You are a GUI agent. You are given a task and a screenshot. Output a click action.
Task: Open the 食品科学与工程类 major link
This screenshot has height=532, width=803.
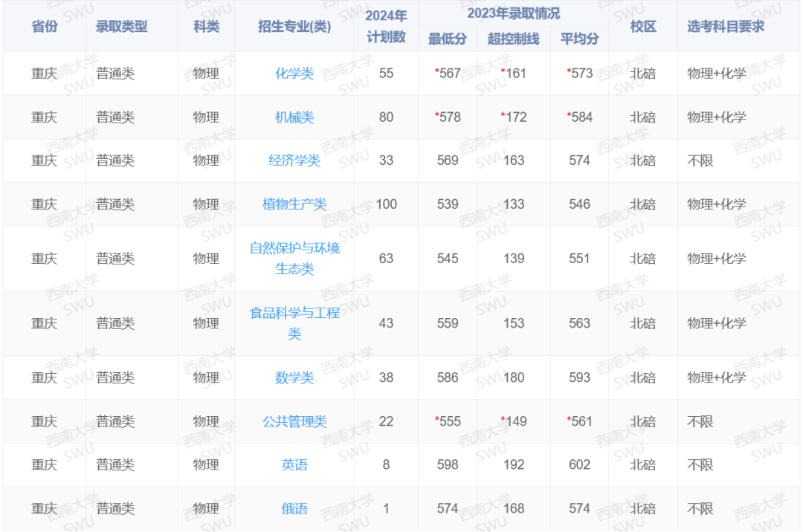pyautogui.click(x=294, y=323)
